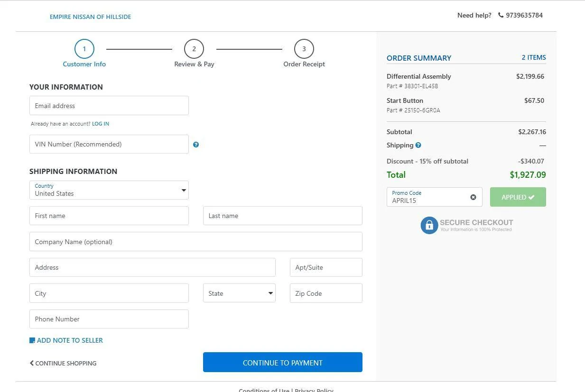This screenshot has width=585, height=392.
Task: Focus the Address field
Action: tap(152, 267)
